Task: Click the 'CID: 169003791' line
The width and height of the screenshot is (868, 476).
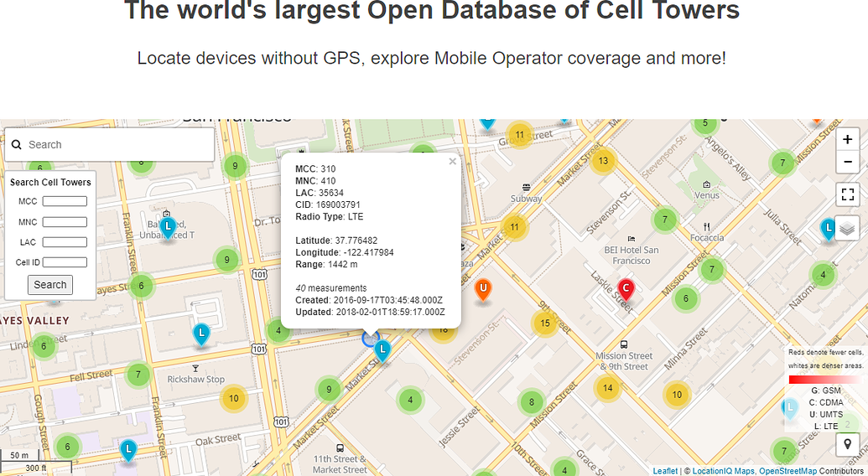Action: 328,204
